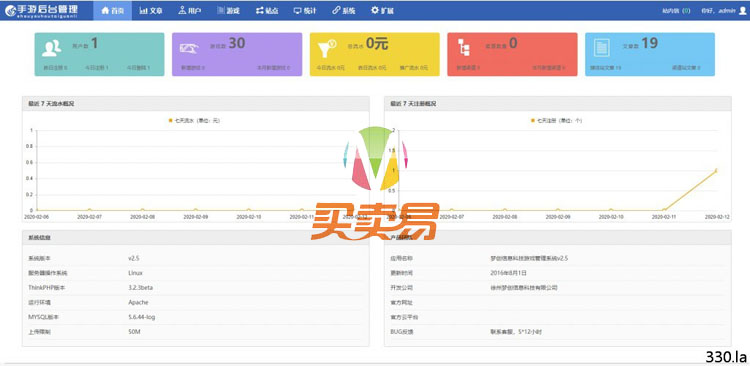Click the 最近 7 天注册概况 panel header
The height and width of the screenshot is (366, 750).
[558, 103]
